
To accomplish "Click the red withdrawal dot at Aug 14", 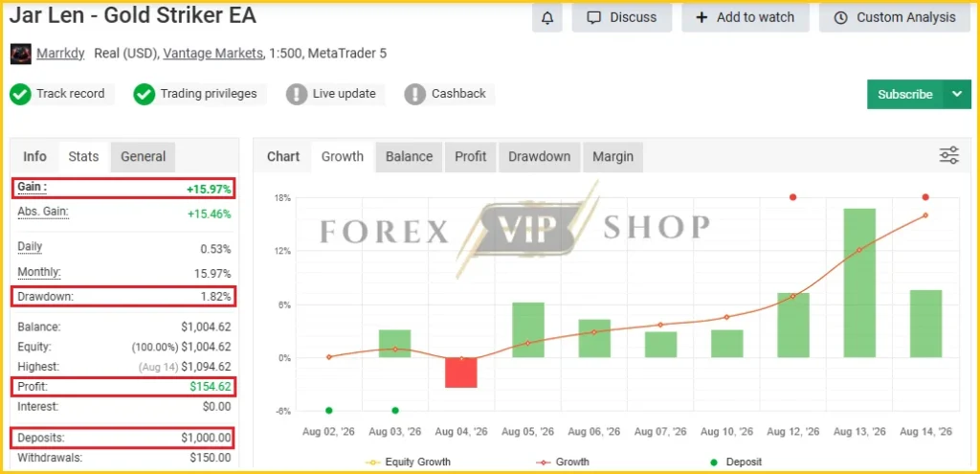I will coord(925,197).
